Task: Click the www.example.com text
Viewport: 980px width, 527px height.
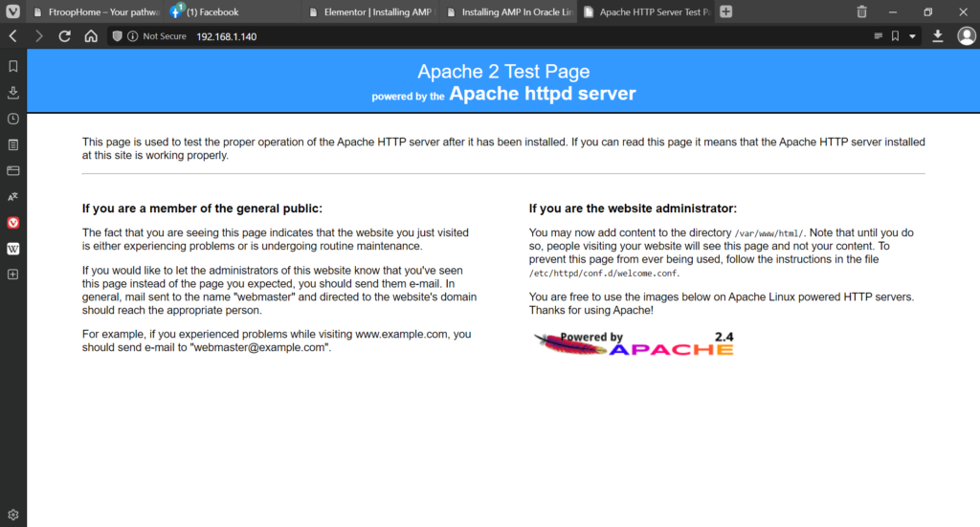Action: pos(401,334)
